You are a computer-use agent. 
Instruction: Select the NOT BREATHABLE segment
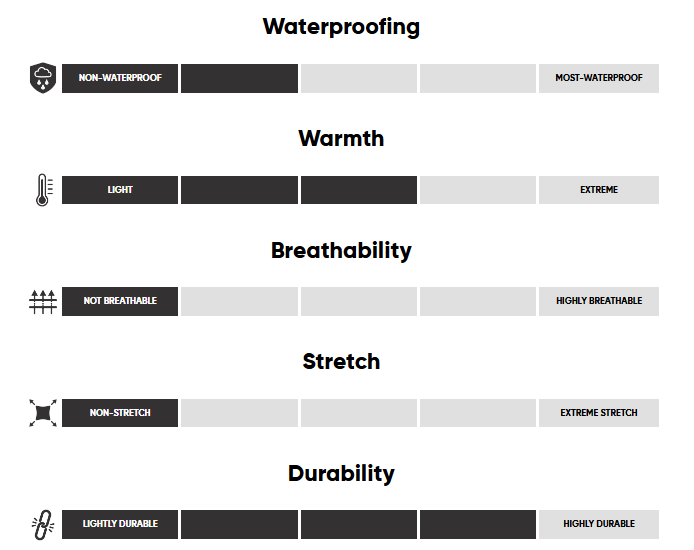point(120,301)
